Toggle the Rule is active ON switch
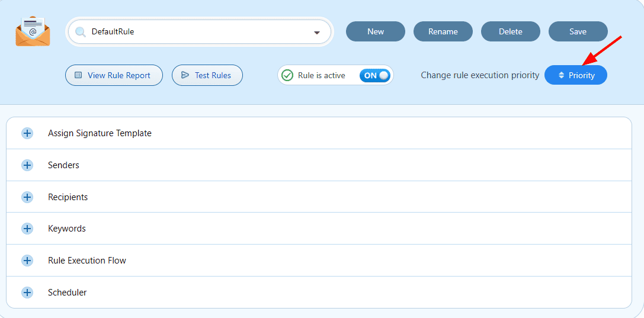Image resolution: width=644 pixels, height=318 pixels. click(x=375, y=75)
